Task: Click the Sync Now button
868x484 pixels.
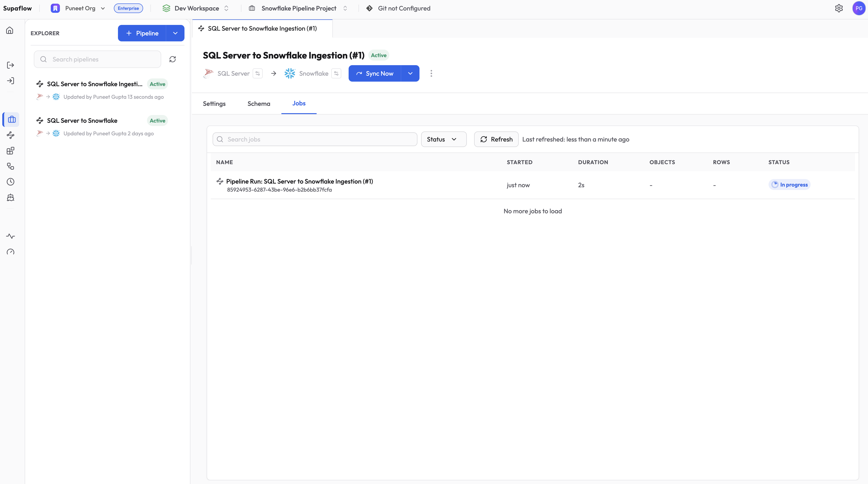Action: click(x=375, y=73)
